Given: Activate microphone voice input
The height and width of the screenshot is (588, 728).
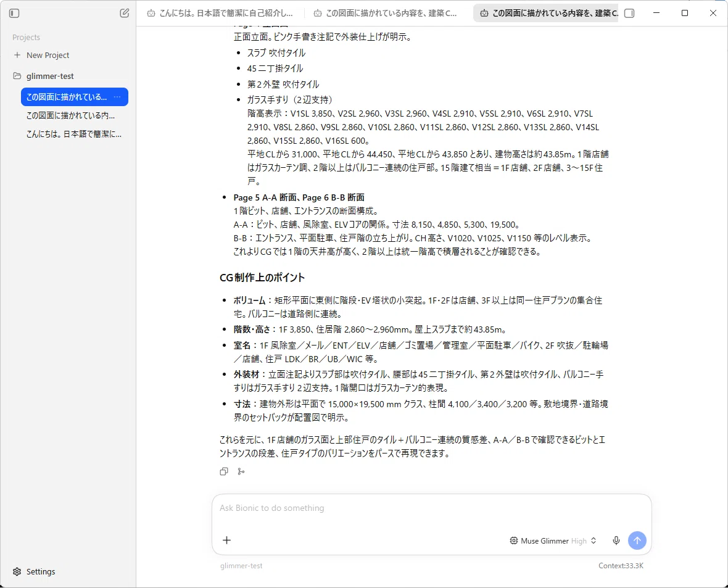Looking at the screenshot, I should (616, 540).
